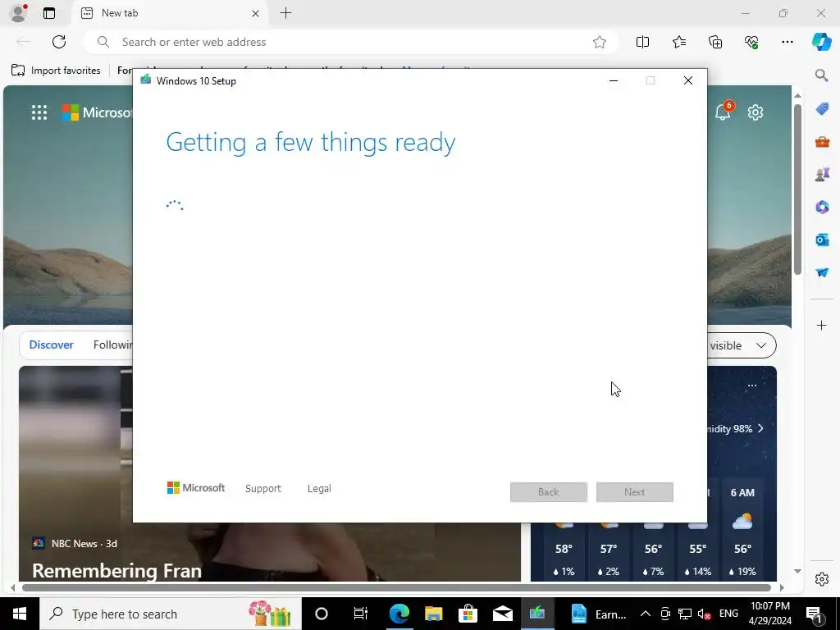Open the app launcher grid on MSN page
Image resolution: width=840 pixels, height=630 pixels.
click(39, 112)
